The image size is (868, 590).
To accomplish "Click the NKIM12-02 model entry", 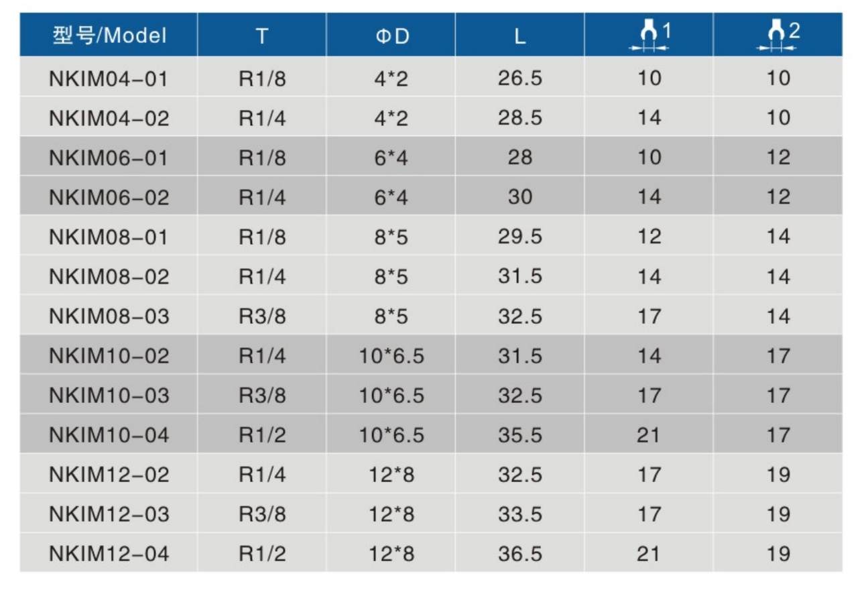I will pyautogui.click(x=109, y=475).
